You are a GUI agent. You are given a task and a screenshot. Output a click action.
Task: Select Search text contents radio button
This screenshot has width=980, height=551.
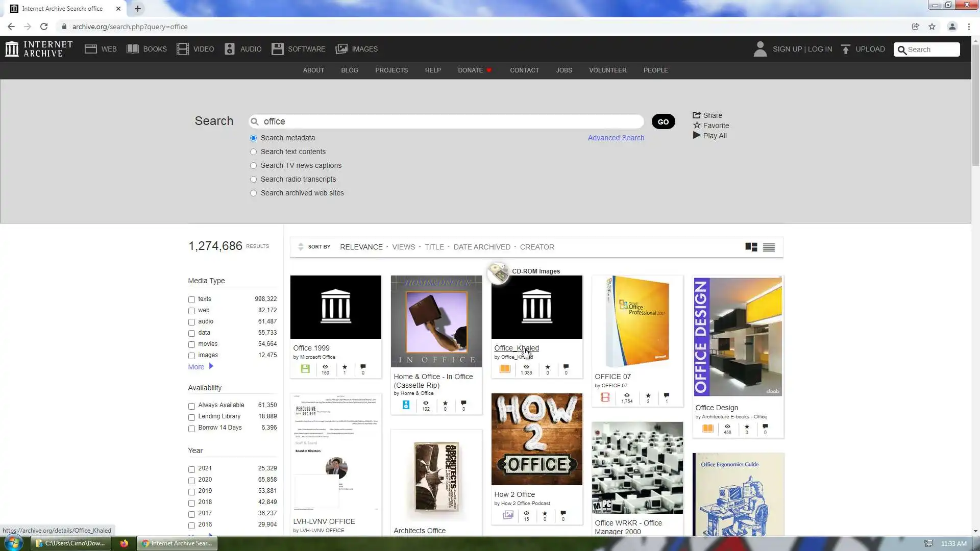pyautogui.click(x=253, y=152)
